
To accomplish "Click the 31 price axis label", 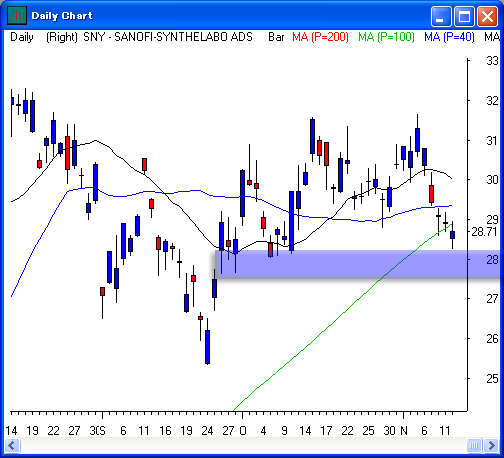I will point(492,141).
